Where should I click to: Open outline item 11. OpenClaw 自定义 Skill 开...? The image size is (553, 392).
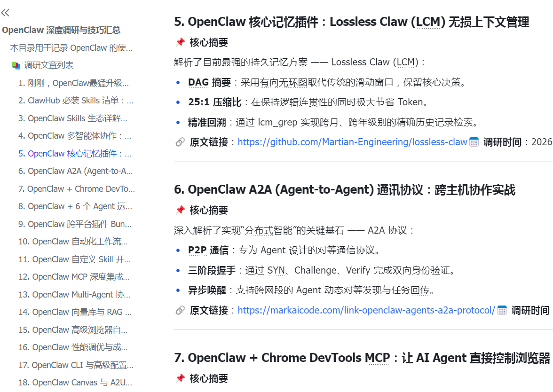(x=74, y=259)
